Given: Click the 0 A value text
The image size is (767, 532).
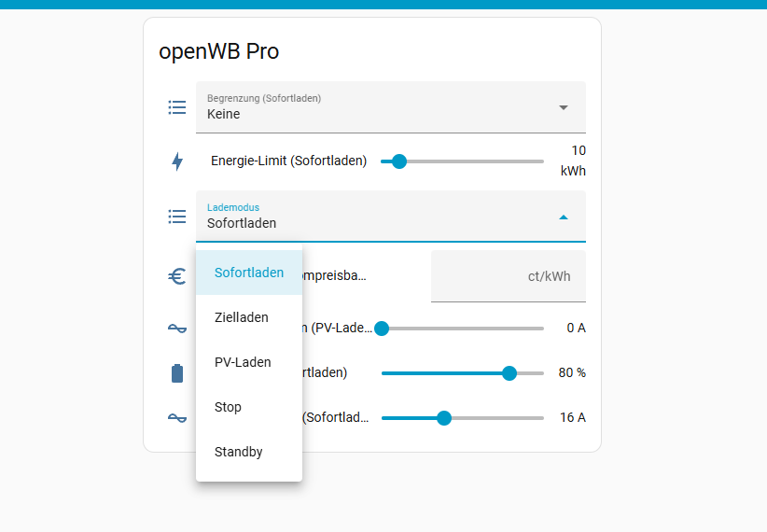Looking at the screenshot, I should (x=577, y=328).
